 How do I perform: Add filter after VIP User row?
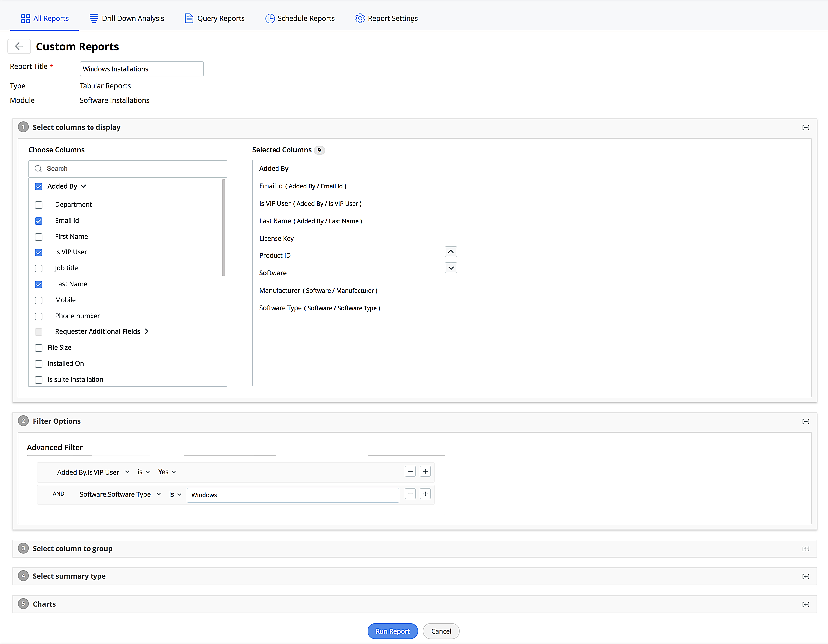pyautogui.click(x=425, y=472)
